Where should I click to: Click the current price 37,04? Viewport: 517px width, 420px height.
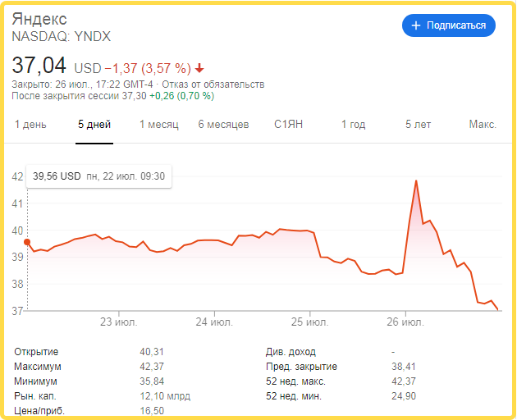click(39, 65)
